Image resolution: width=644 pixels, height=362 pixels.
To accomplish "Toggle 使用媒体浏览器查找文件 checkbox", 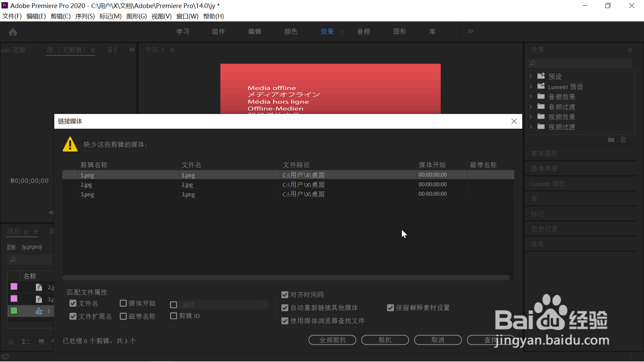I will [285, 321].
